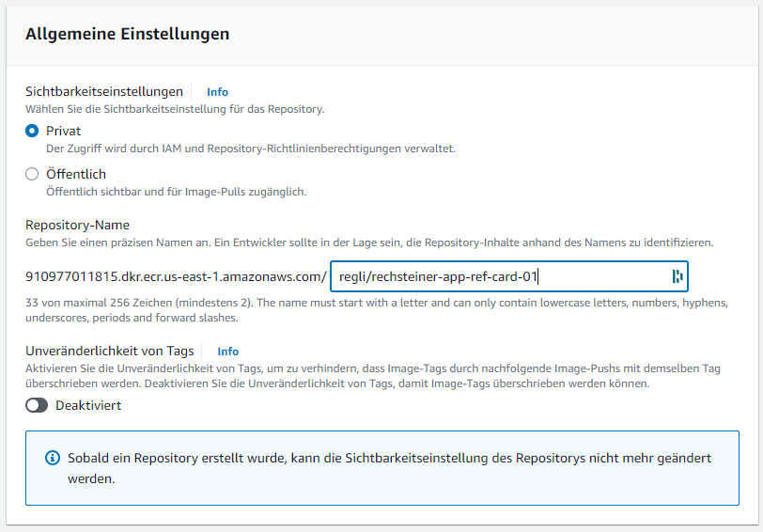763x532 pixels.
Task: Click the "Repository-Name" field label
Action: (77, 226)
